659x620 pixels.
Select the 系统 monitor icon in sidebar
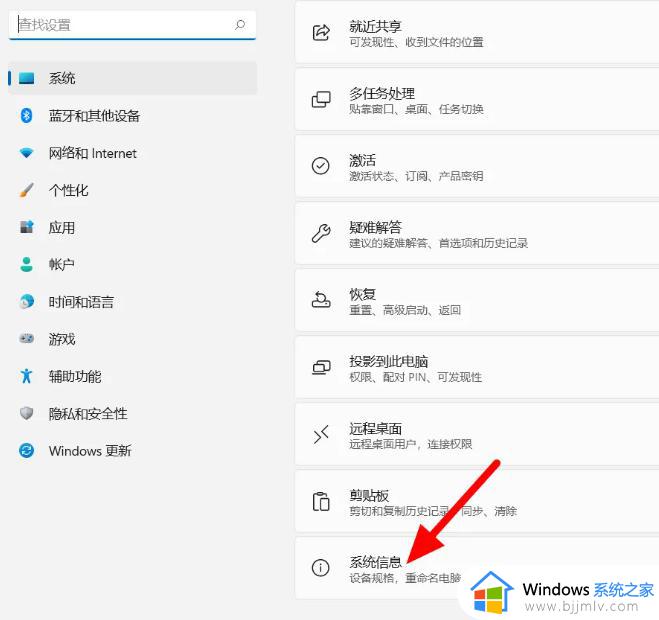[x=26, y=78]
